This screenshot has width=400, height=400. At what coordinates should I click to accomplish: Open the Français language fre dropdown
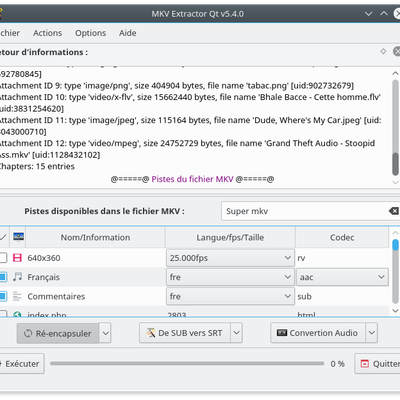tap(230, 277)
